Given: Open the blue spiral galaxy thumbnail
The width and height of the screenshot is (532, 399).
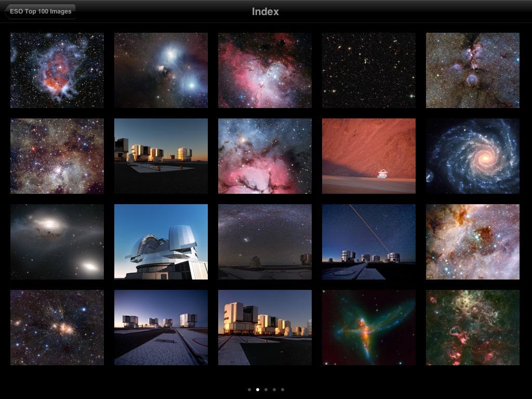Looking at the screenshot, I should point(472,156).
